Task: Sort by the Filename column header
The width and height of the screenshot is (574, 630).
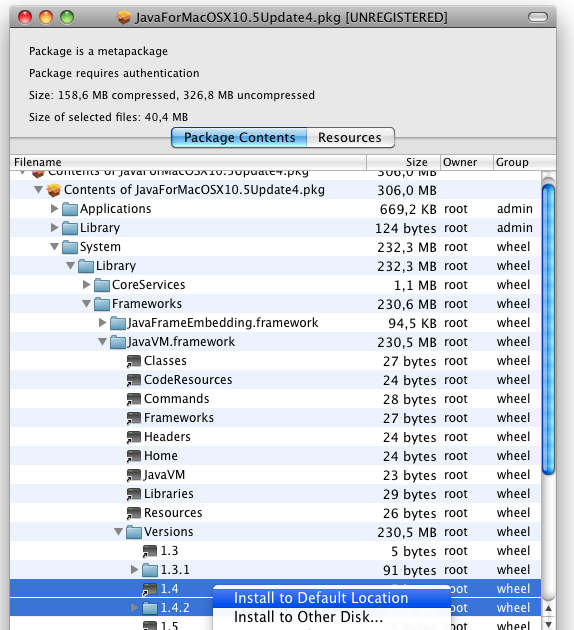Action: 188,162
